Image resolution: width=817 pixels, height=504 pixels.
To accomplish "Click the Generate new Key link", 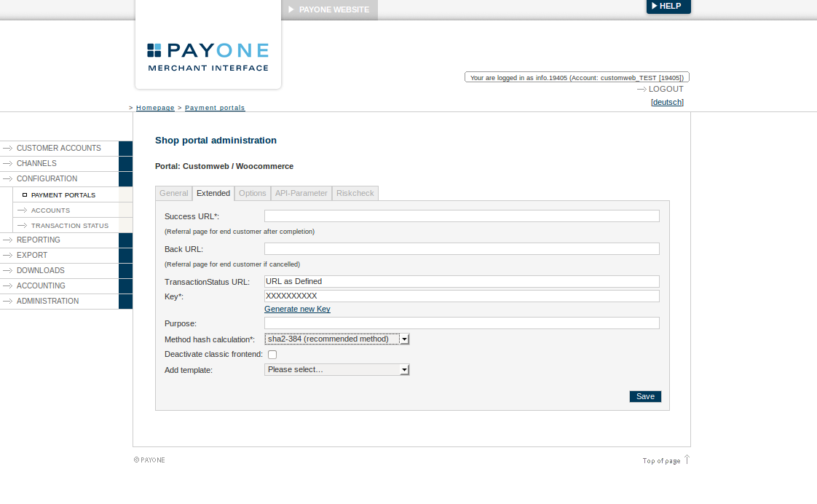I will 297,310.
